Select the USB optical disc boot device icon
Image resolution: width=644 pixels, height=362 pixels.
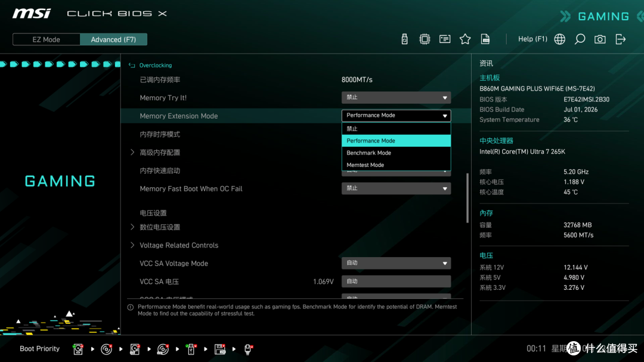pyautogui.click(x=163, y=349)
